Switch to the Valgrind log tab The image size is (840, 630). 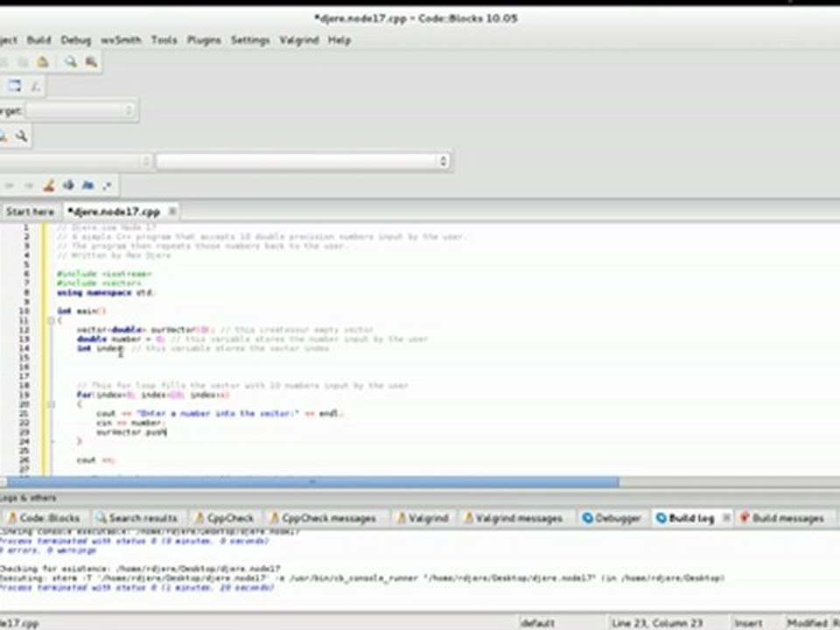coord(423,518)
